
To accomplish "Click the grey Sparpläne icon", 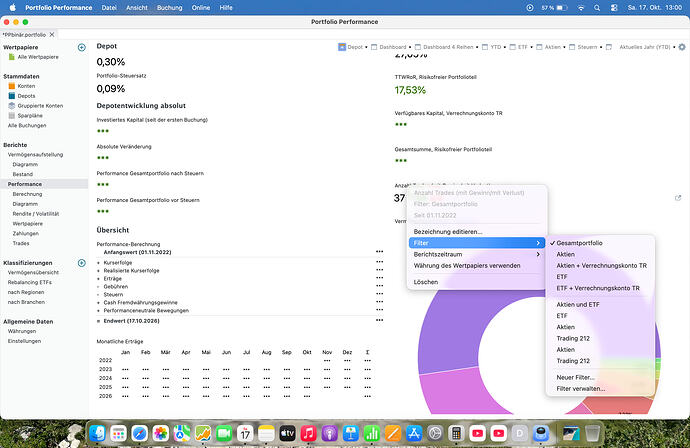I will tap(12, 115).
